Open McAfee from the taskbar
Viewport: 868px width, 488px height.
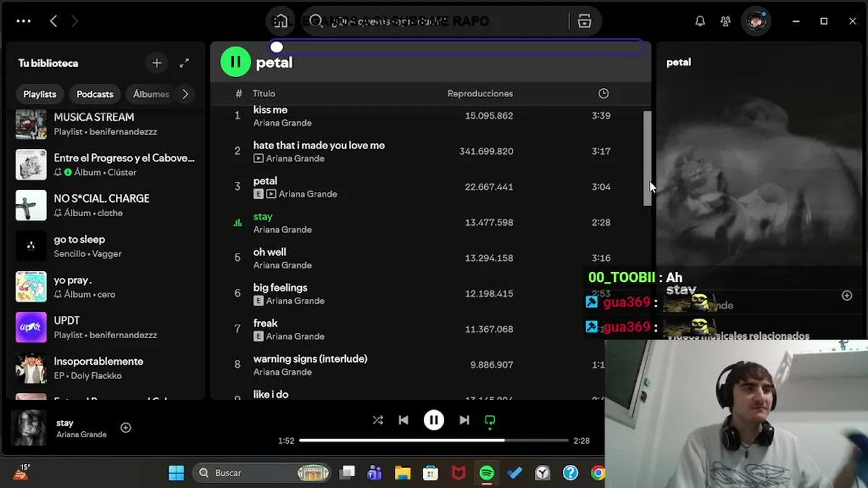tap(458, 473)
